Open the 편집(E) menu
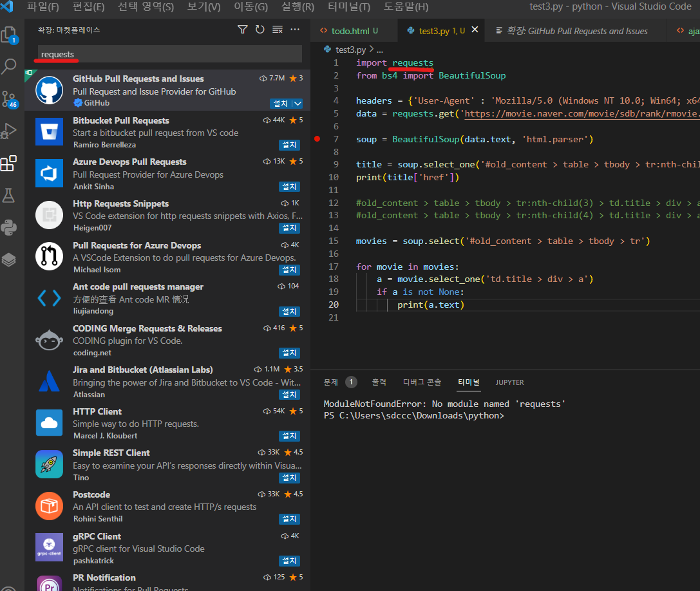The height and width of the screenshot is (591, 700). [x=88, y=6]
